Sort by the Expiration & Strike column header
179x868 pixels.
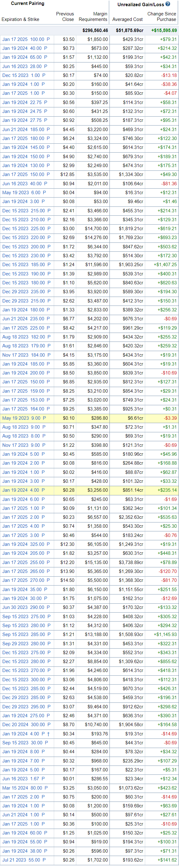point(20,19)
